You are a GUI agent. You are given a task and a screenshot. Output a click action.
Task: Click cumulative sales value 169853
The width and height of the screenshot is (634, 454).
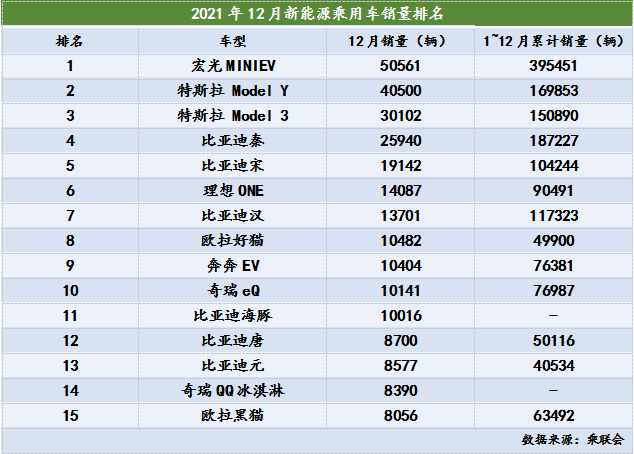[x=554, y=91]
